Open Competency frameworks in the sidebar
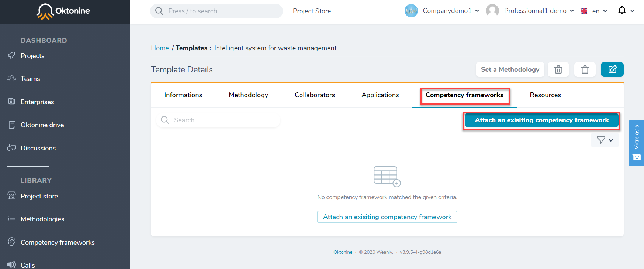The height and width of the screenshot is (269, 644). (x=58, y=242)
